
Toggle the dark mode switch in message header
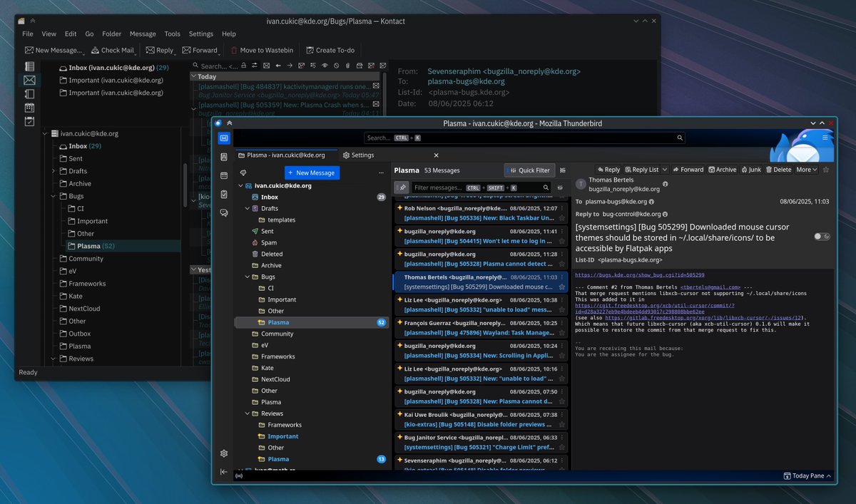(x=822, y=236)
